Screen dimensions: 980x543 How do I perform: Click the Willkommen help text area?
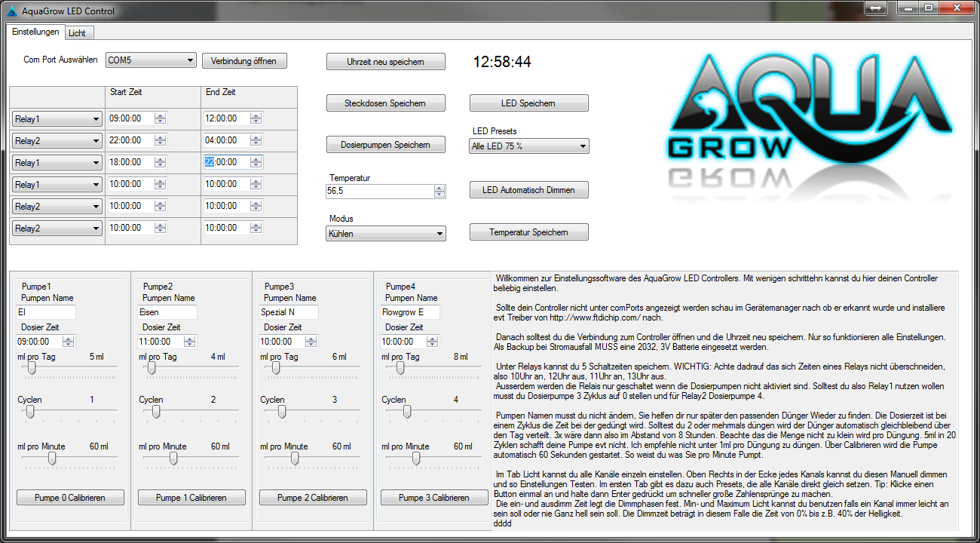point(724,400)
